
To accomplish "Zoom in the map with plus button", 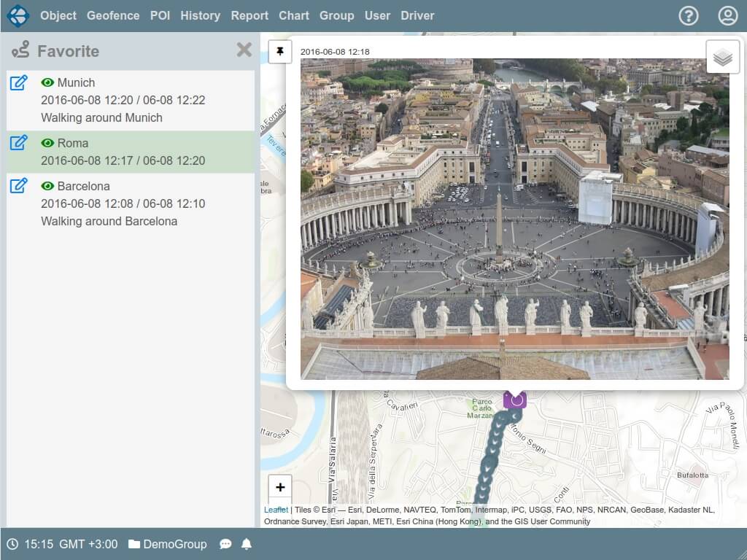I will [x=280, y=487].
